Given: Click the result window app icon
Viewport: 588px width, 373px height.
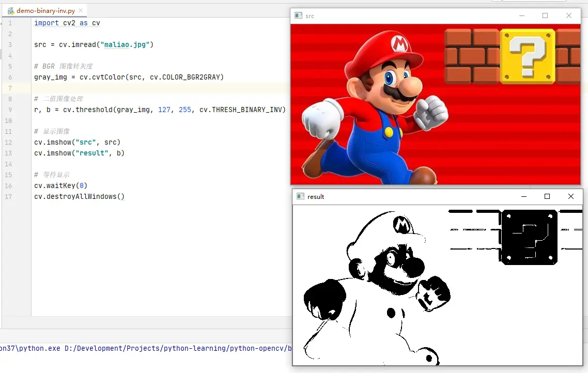Looking at the screenshot, I should pyautogui.click(x=300, y=196).
